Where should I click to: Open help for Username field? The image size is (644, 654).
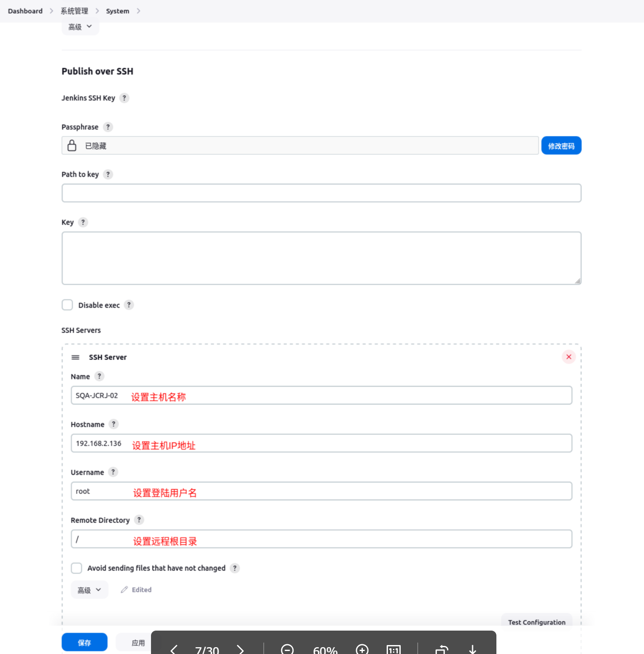(113, 472)
